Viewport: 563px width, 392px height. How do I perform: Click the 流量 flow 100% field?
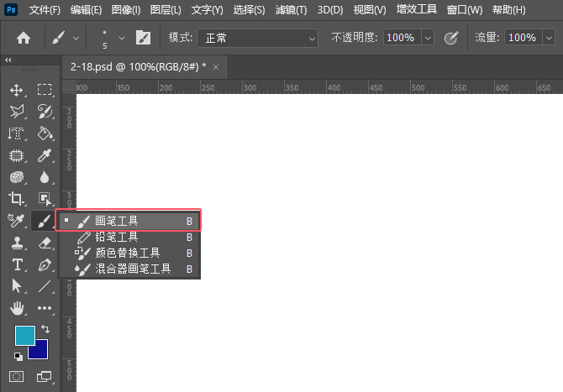click(524, 38)
